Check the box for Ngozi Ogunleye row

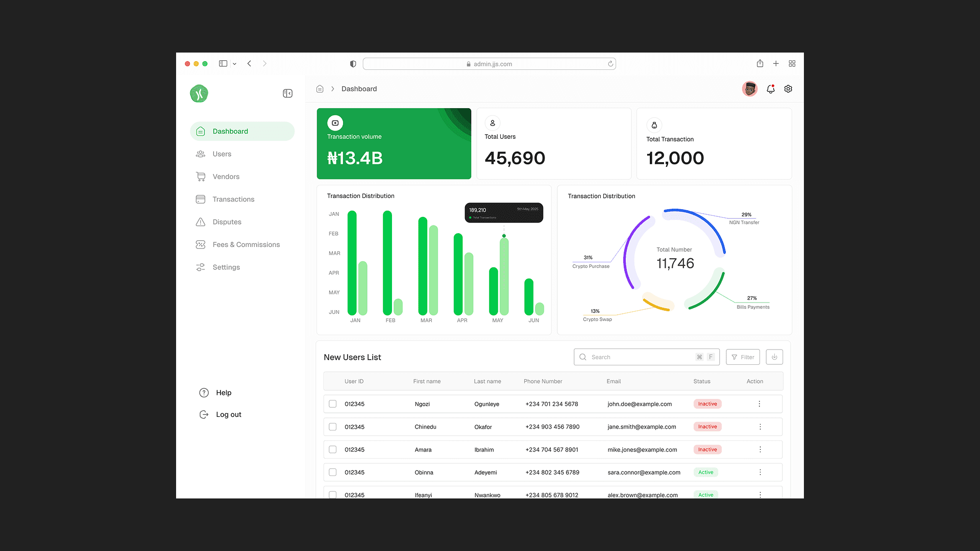[x=333, y=404]
